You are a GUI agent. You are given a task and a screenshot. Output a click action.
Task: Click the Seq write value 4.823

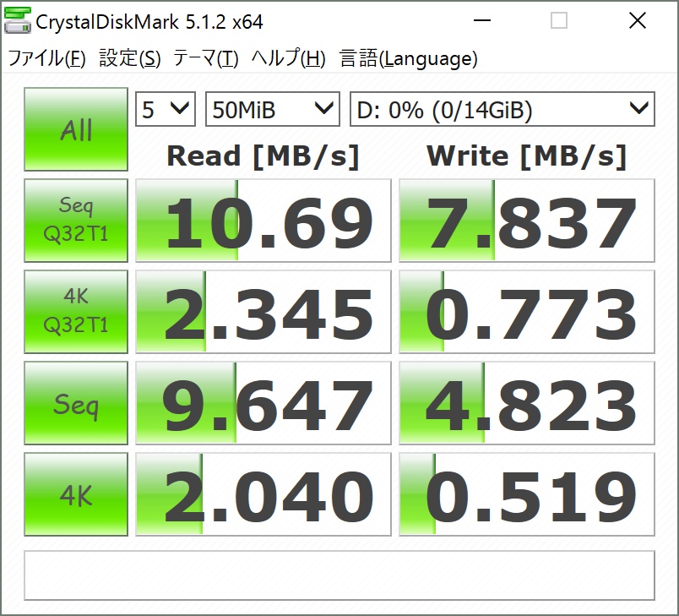pyautogui.click(x=527, y=403)
